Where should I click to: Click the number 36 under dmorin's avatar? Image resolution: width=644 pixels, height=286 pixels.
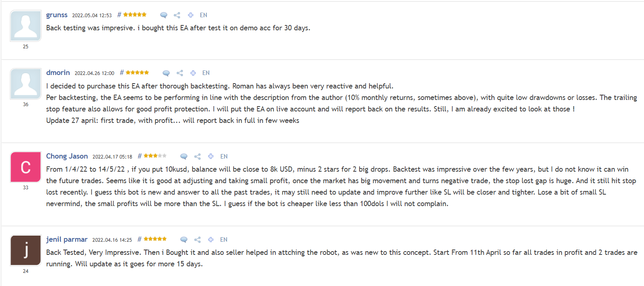pyautogui.click(x=25, y=104)
